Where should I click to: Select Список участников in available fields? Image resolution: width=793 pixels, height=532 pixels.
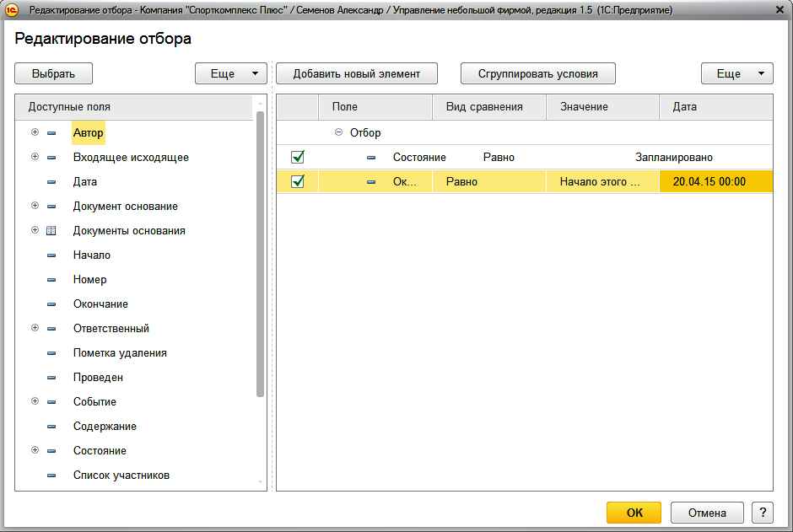coord(121,476)
